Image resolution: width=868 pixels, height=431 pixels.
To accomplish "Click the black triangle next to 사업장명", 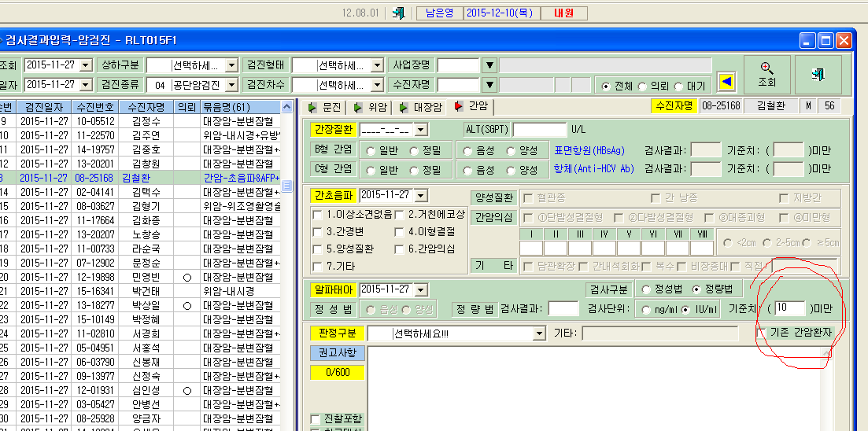I will pos(489,65).
